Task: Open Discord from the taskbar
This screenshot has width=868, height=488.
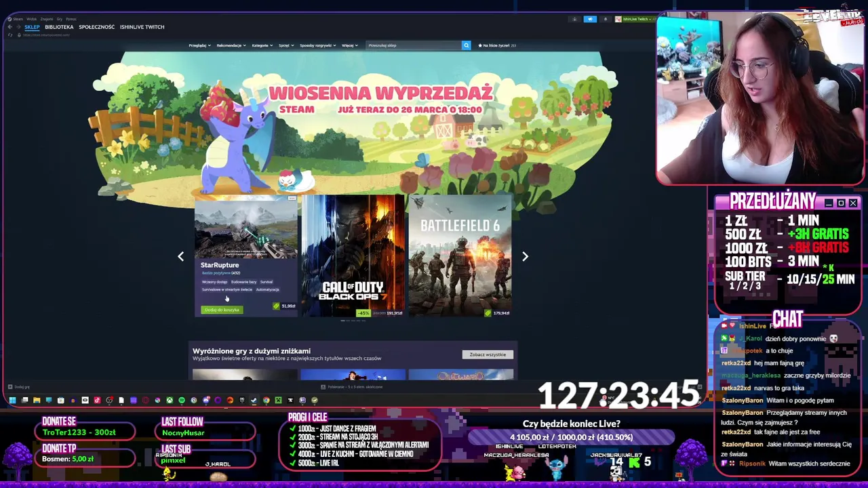Action: coord(206,400)
